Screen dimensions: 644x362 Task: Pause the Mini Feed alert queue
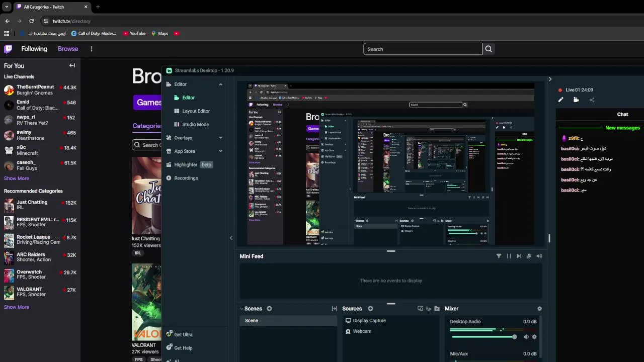[x=509, y=256]
